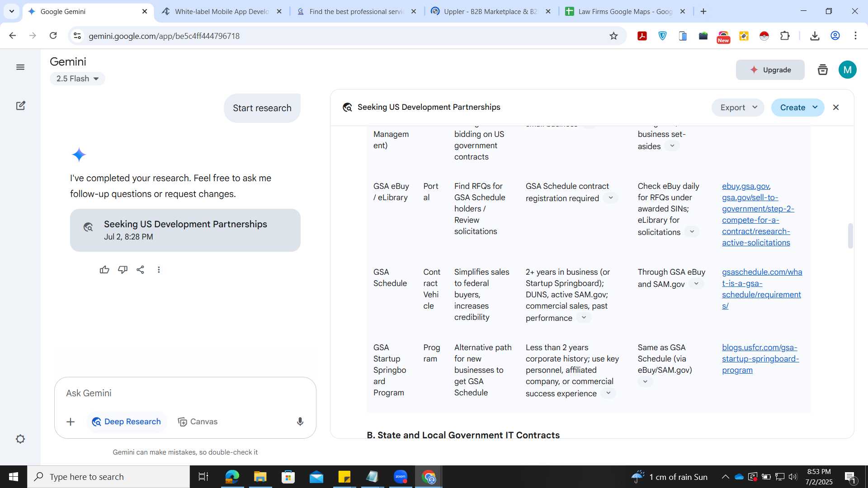The image size is (868, 488).
Task: Open a new browser tab
Action: coord(703,11)
